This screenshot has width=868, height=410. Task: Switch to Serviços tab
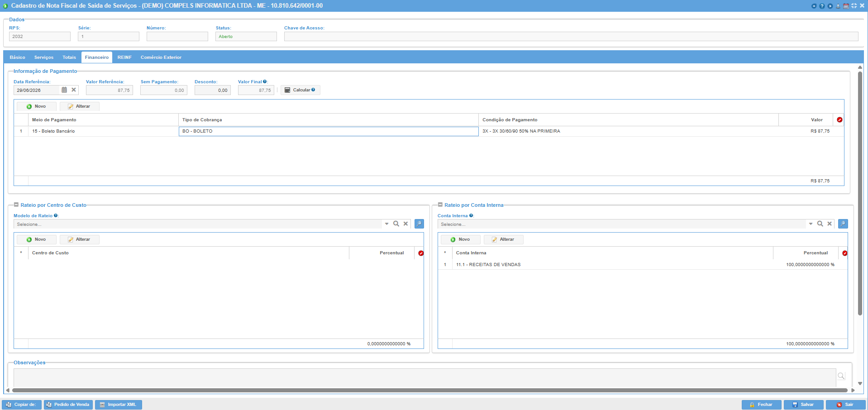coord(44,57)
